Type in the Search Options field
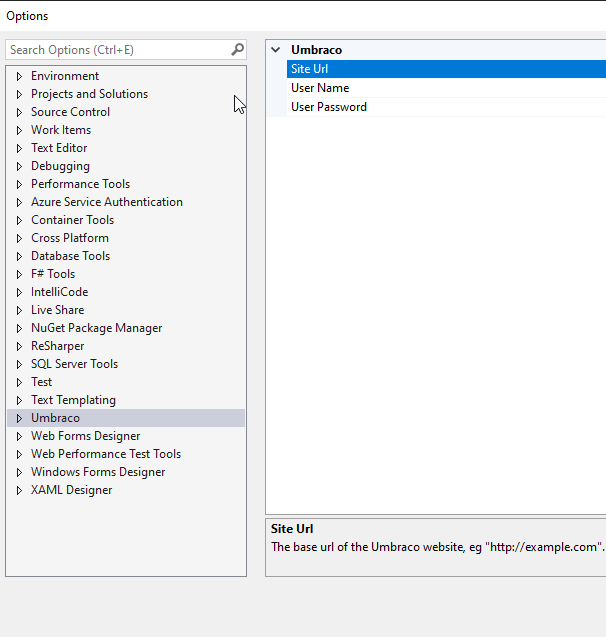606x637 pixels. [115, 49]
